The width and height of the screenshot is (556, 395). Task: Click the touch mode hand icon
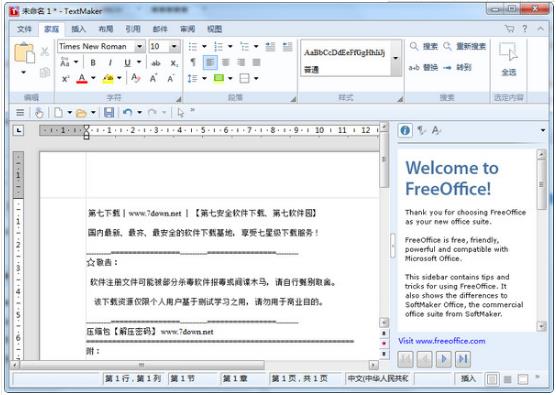pyautogui.click(x=39, y=113)
